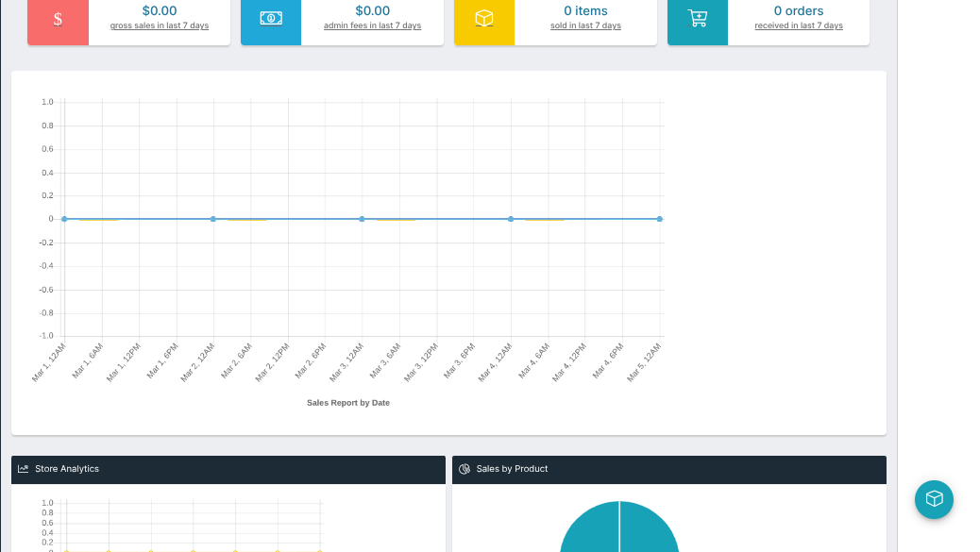Screen dimensions: 980x552
Task: Visit the 'received in last 7 days' link
Action: click(799, 25)
